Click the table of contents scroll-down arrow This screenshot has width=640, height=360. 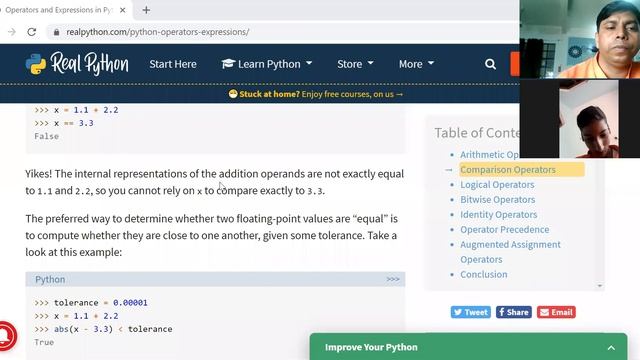(x=600, y=286)
